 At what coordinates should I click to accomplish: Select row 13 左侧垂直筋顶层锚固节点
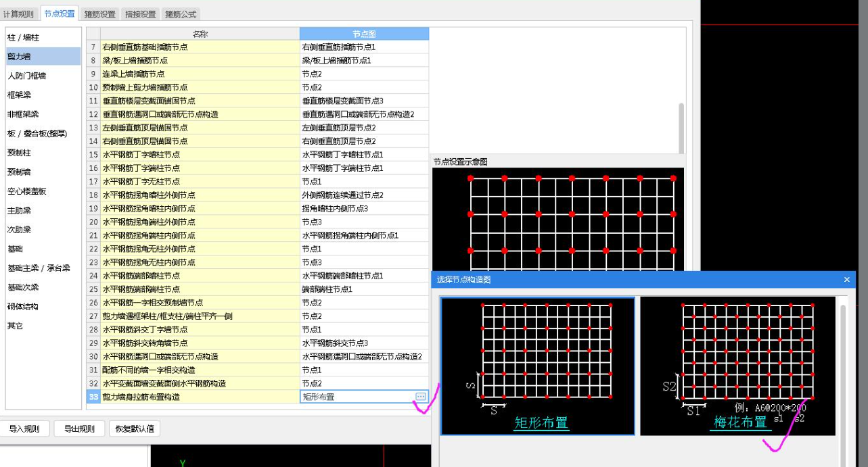pos(200,128)
